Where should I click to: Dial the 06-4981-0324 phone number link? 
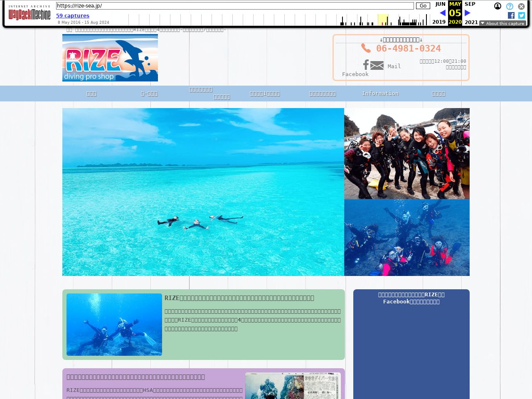click(409, 48)
